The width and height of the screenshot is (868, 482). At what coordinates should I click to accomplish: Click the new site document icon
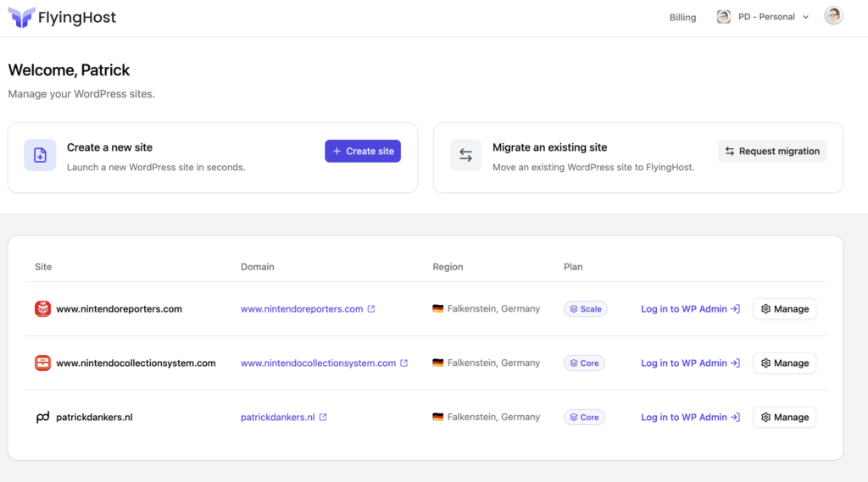(x=40, y=155)
